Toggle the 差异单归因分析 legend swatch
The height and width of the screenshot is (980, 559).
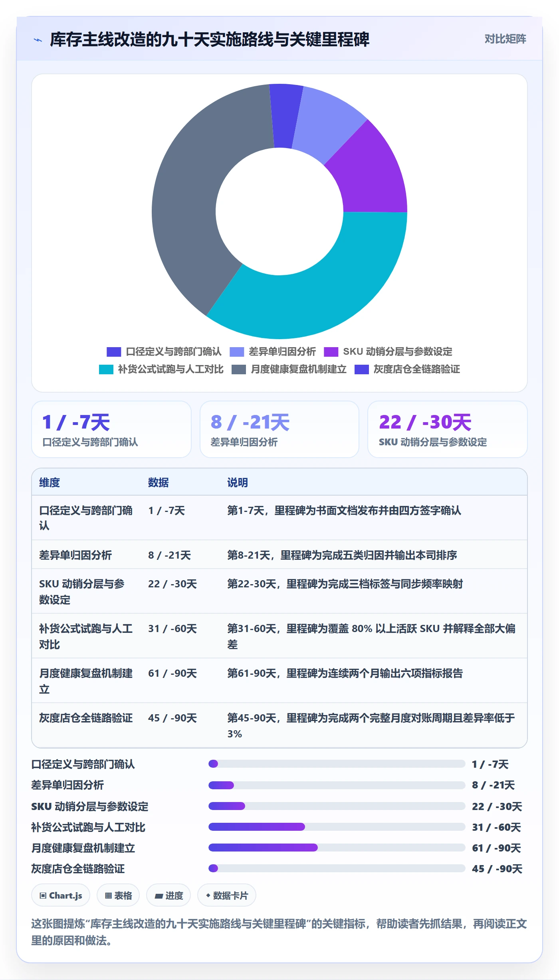[237, 352]
